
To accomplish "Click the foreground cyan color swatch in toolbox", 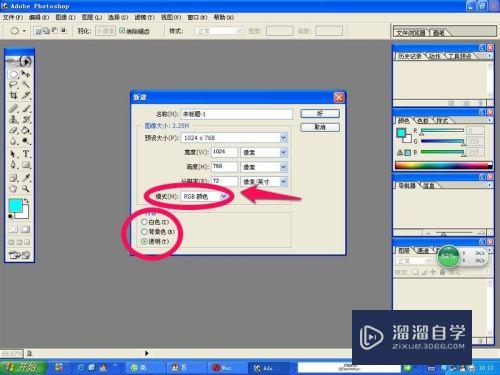I will click(15, 206).
